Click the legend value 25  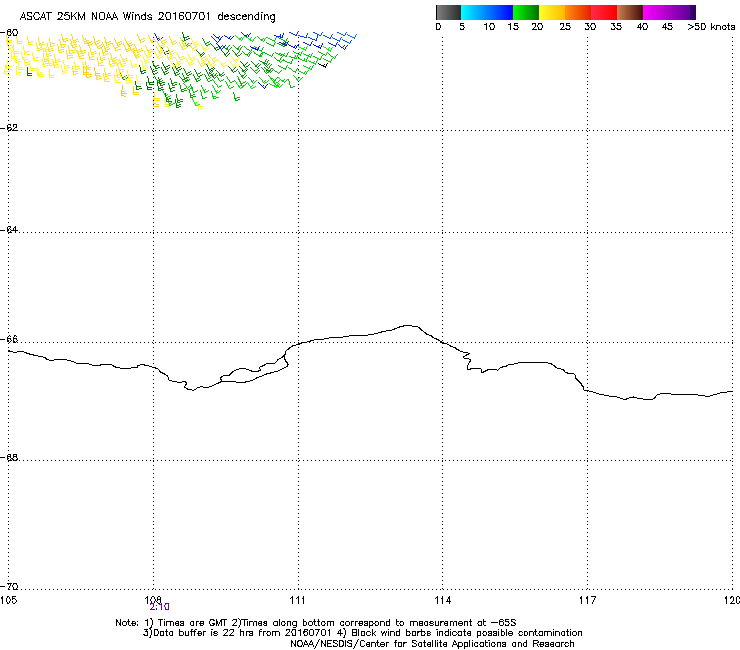565,27
